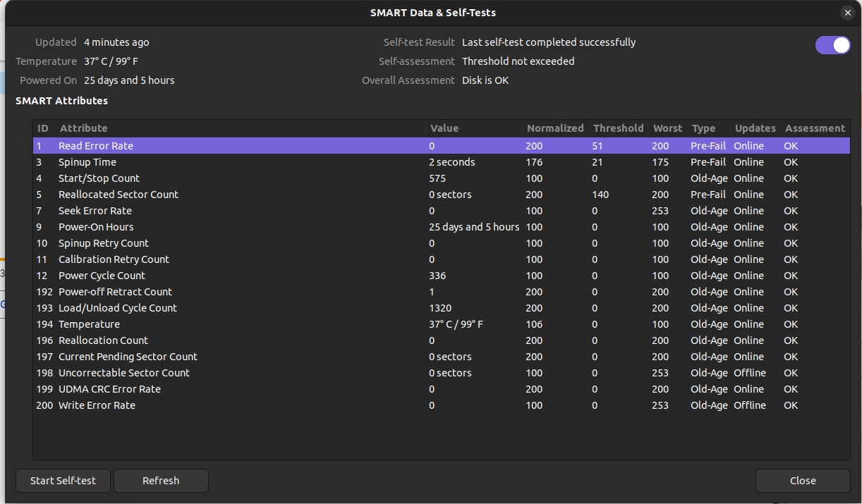The width and height of the screenshot is (862, 504).
Task: Click the Close button at bottom right
Action: click(802, 481)
